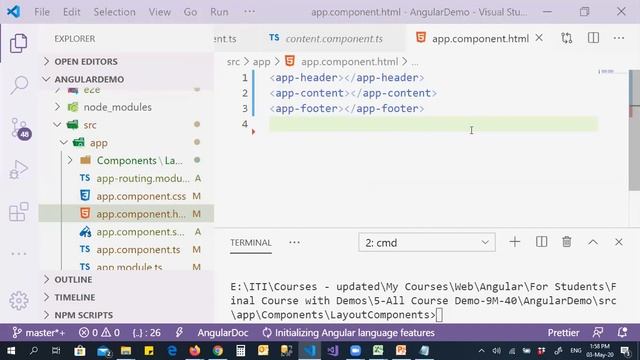
Task: Close the terminal panel
Action: [619, 242]
